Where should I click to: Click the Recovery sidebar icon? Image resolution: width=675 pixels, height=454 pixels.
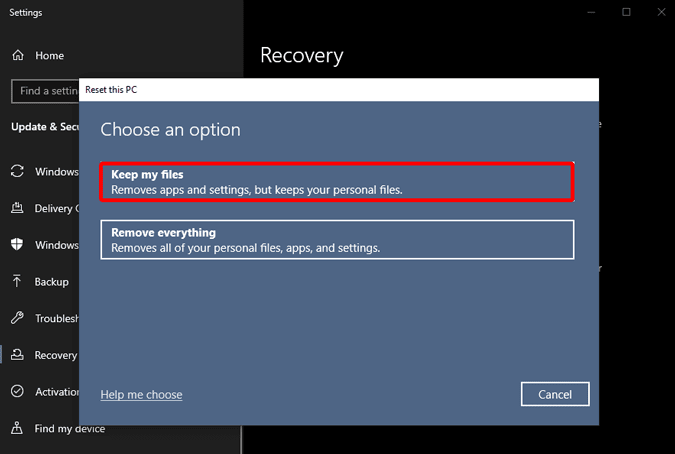(17, 355)
